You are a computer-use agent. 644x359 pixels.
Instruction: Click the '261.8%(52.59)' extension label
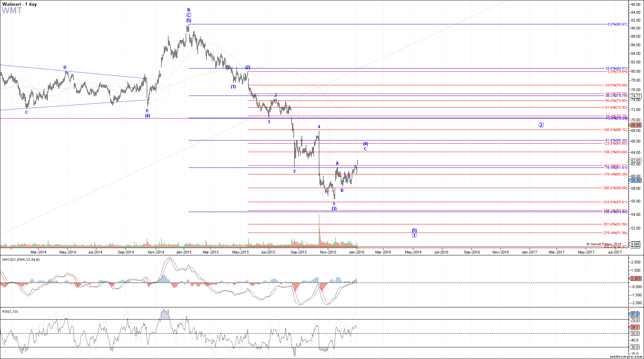coord(616,224)
